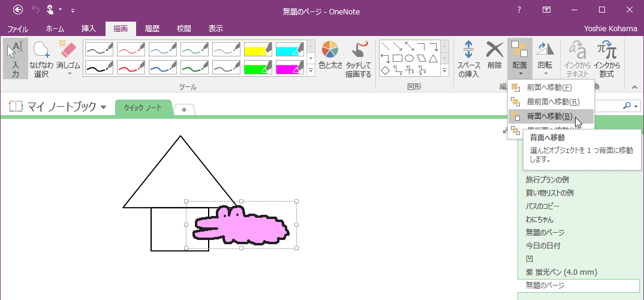Add a new section with plus tab
Image resolution: width=644 pixels, height=300 pixels.
[x=184, y=110]
